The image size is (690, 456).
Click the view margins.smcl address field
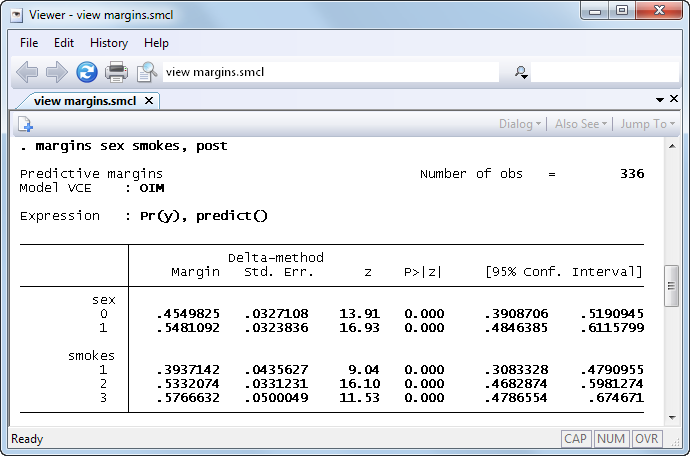330,72
